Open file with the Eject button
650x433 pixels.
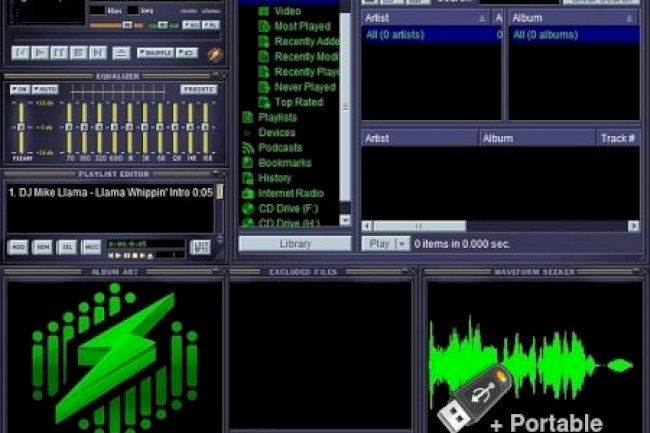tap(121, 53)
